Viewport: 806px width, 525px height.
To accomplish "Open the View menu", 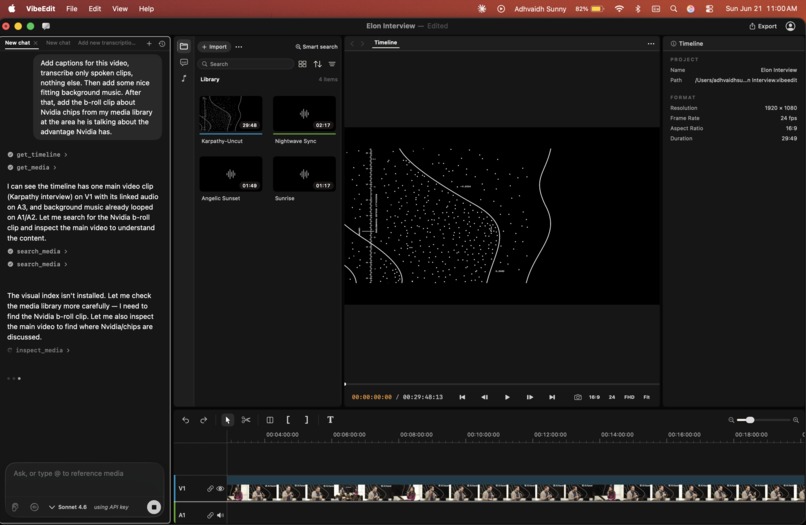I will click(x=120, y=9).
